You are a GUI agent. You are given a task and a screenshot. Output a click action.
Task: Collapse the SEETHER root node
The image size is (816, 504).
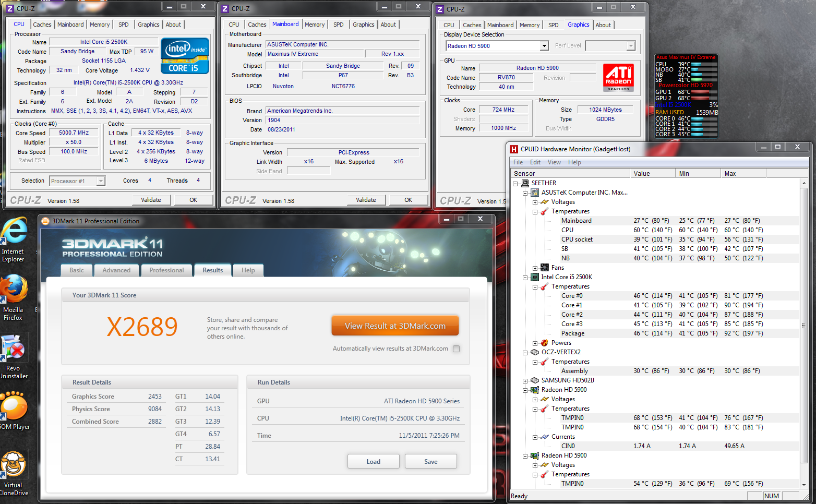point(515,183)
